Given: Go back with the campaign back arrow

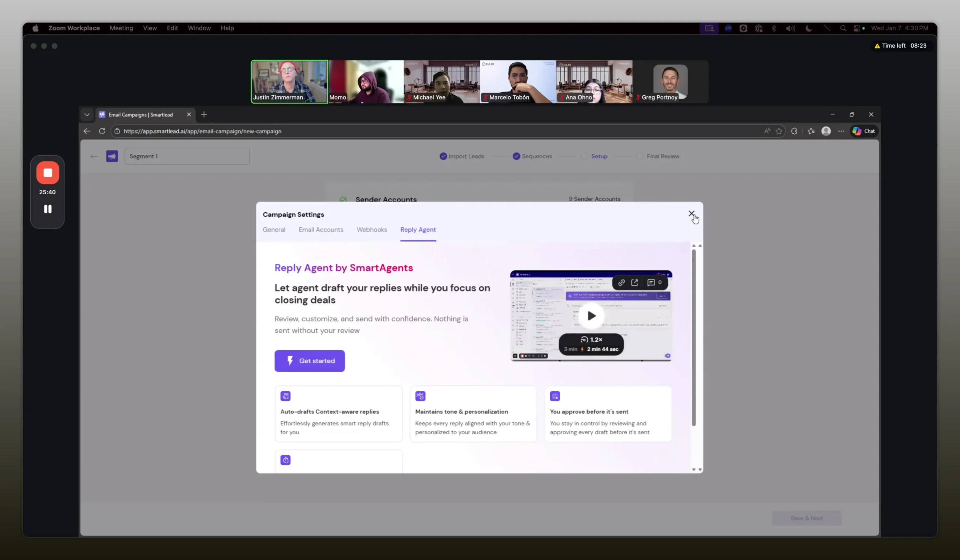Looking at the screenshot, I should pyautogui.click(x=94, y=156).
